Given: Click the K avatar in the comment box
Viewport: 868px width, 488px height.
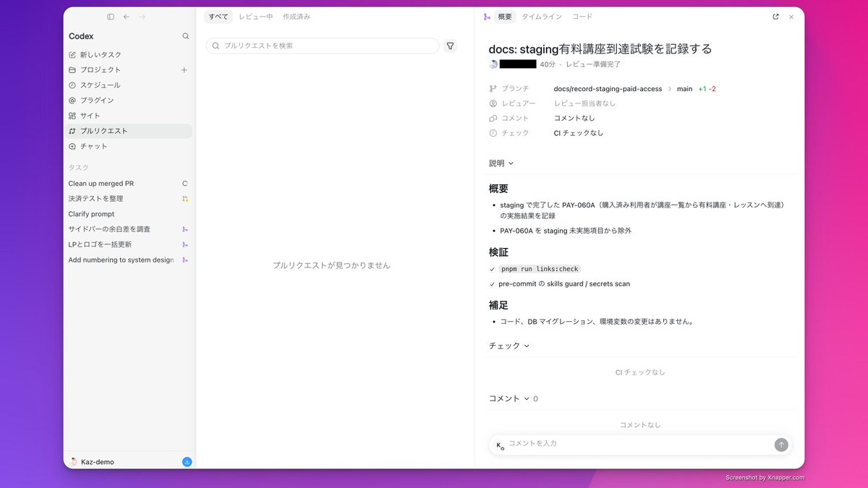Looking at the screenshot, I should [x=500, y=445].
